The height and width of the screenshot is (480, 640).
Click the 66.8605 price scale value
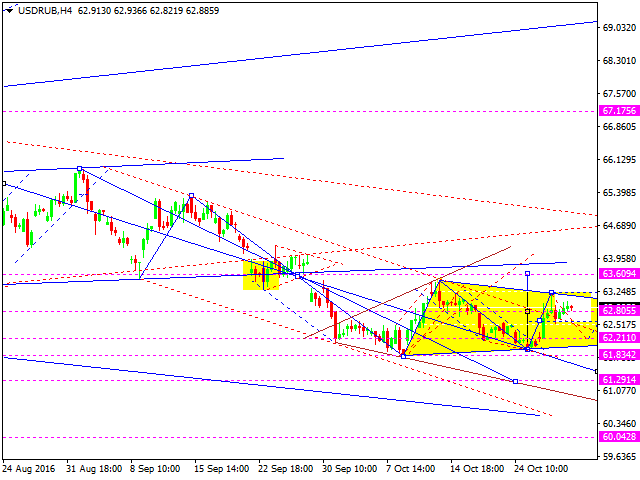pos(619,127)
